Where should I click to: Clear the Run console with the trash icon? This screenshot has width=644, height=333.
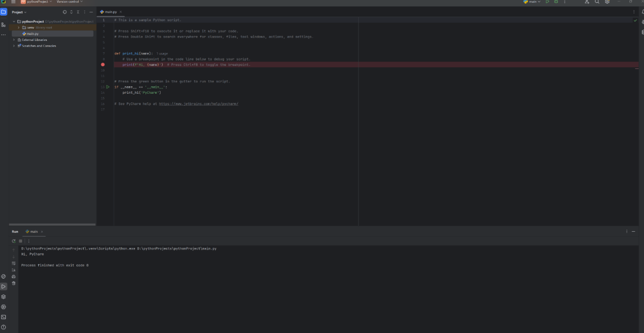[13, 283]
